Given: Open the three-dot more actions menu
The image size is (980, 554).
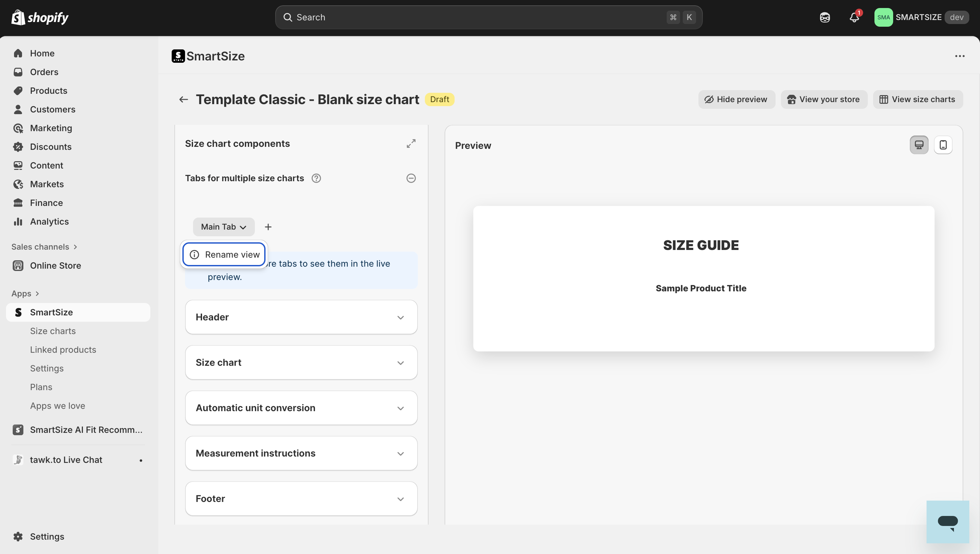Looking at the screenshot, I should [959, 56].
